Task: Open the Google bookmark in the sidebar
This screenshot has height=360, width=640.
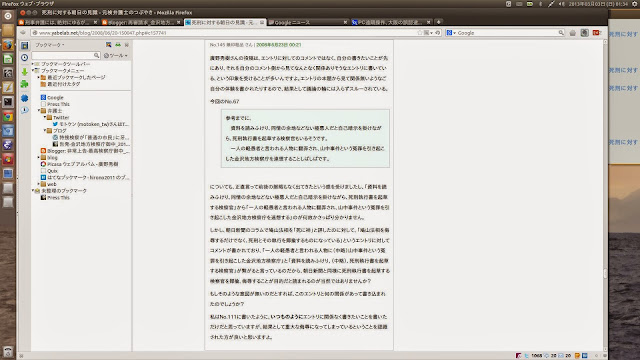Action: click(52, 98)
